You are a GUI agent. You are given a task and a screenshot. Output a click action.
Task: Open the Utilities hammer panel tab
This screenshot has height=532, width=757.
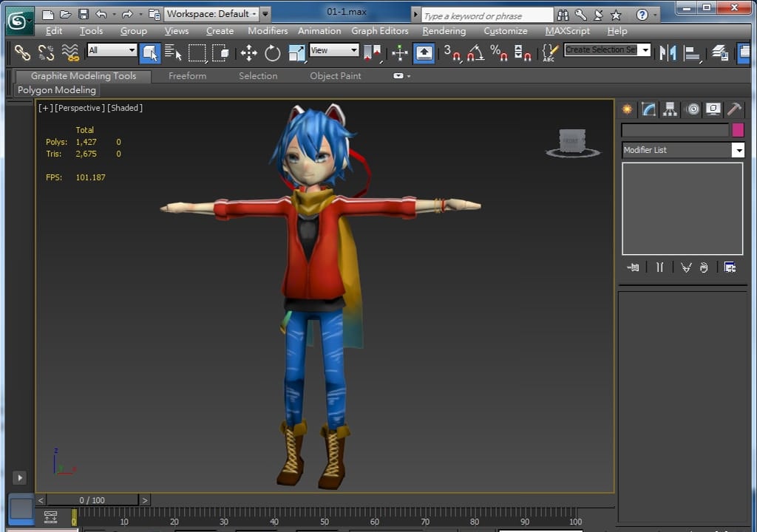[734, 109]
